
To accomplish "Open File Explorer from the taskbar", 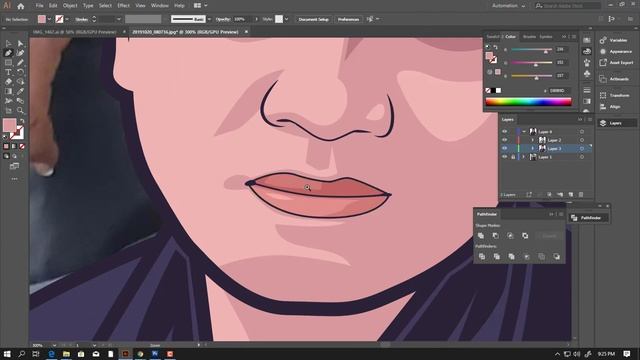I will (66, 354).
